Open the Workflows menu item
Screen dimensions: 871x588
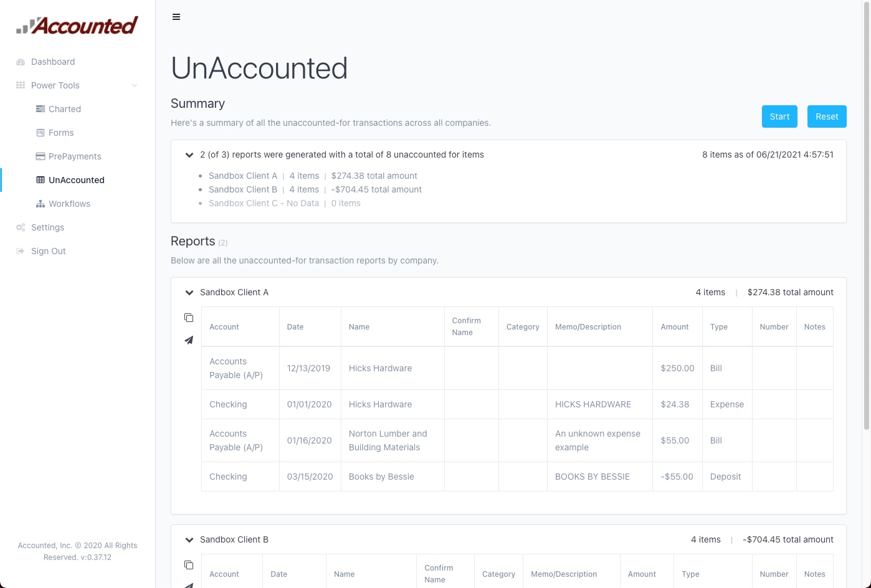tap(69, 204)
